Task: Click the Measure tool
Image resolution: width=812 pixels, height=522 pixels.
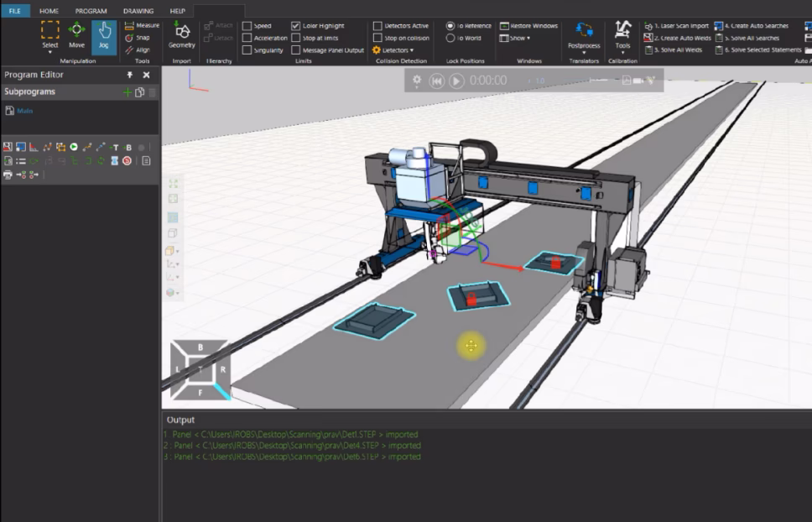Action: [x=142, y=26]
